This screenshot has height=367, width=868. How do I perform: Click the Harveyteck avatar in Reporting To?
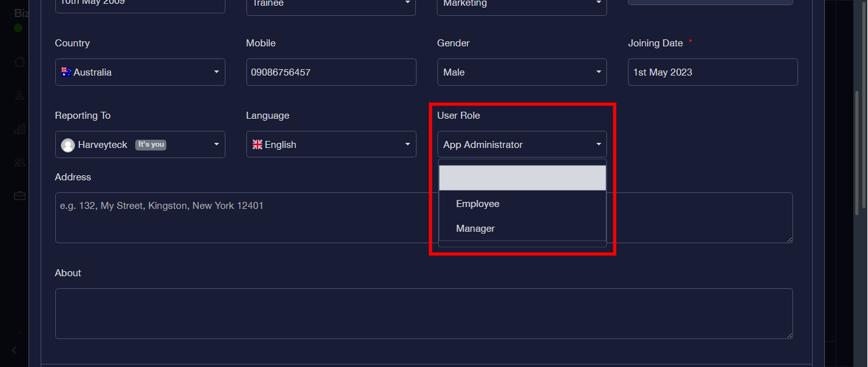(x=68, y=145)
